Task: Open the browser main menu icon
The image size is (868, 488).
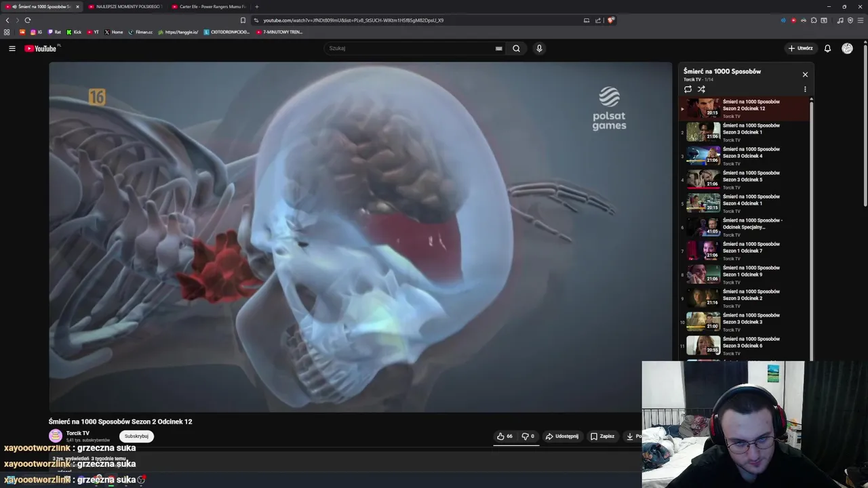Action: [x=860, y=20]
